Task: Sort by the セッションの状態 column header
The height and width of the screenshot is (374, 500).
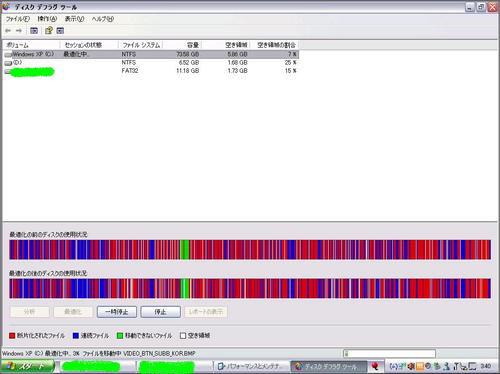Action: pos(89,45)
